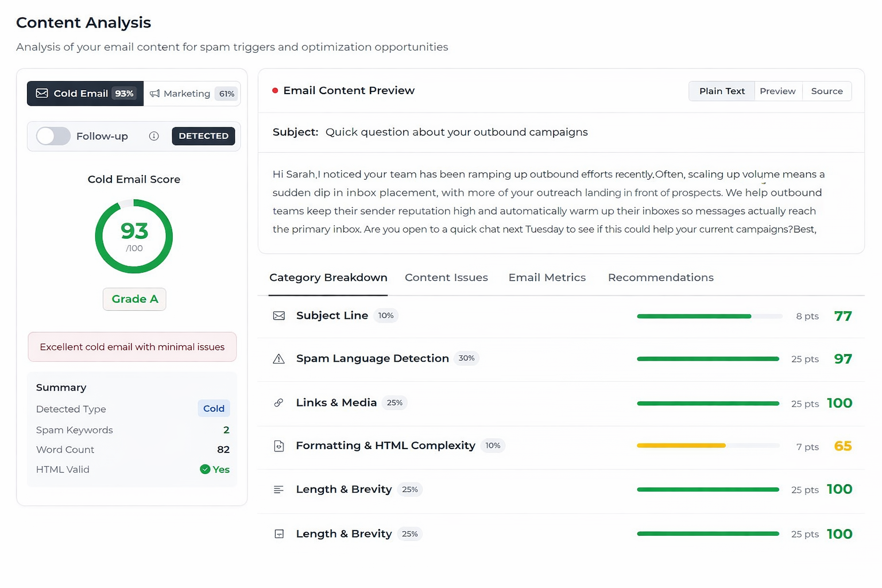Click the green check icon next to HTML Valid
882x588 pixels.
pyautogui.click(x=205, y=469)
